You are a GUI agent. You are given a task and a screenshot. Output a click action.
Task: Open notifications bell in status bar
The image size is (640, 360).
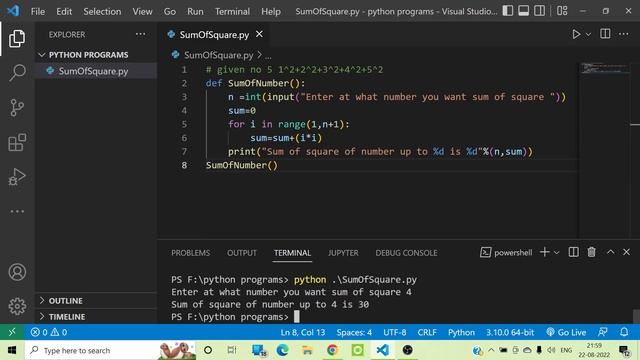(624, 332)
